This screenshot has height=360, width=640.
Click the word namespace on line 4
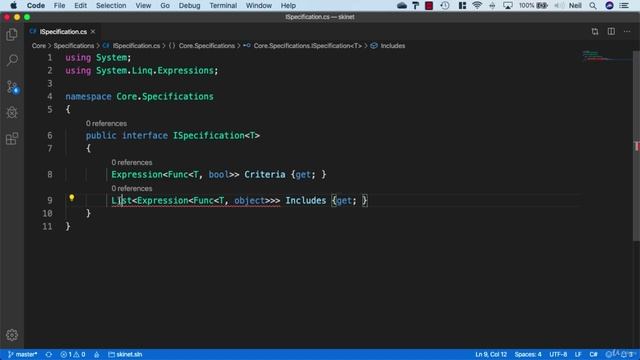[88, 97]
